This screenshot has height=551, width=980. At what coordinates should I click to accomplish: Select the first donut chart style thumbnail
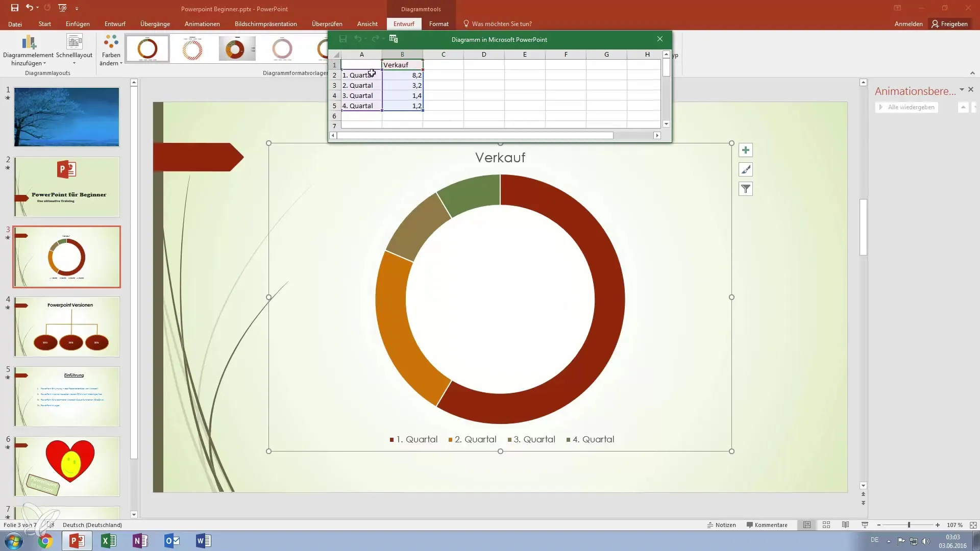pos(148,48)
